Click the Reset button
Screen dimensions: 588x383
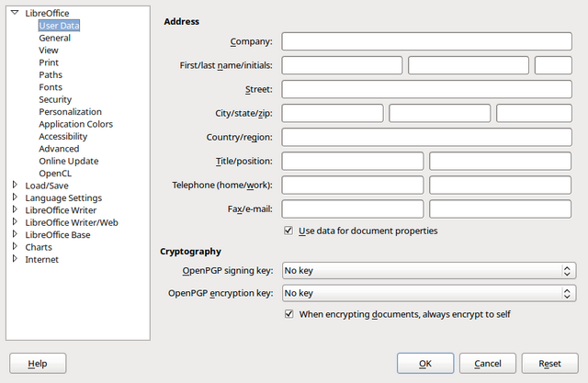550,363
